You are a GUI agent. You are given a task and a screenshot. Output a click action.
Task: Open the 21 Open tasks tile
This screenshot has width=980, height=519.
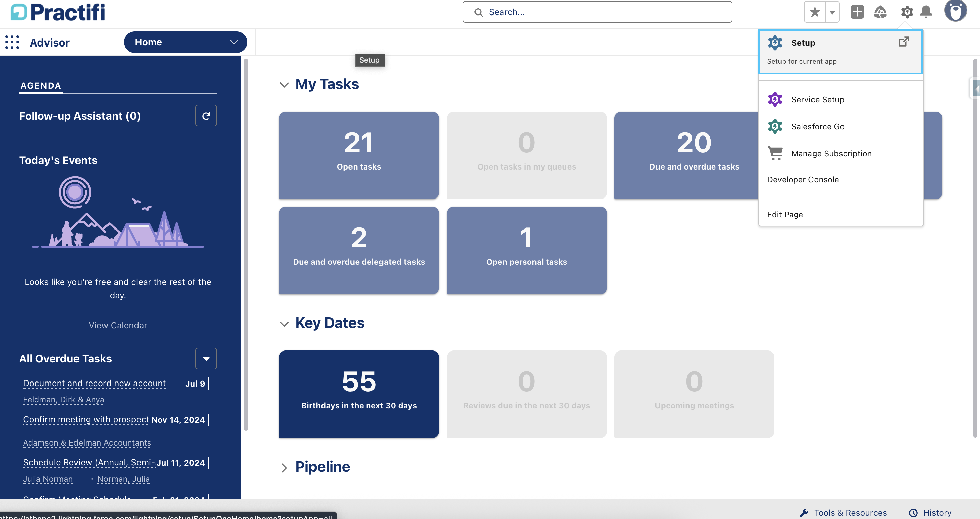(x=359, y=155)
